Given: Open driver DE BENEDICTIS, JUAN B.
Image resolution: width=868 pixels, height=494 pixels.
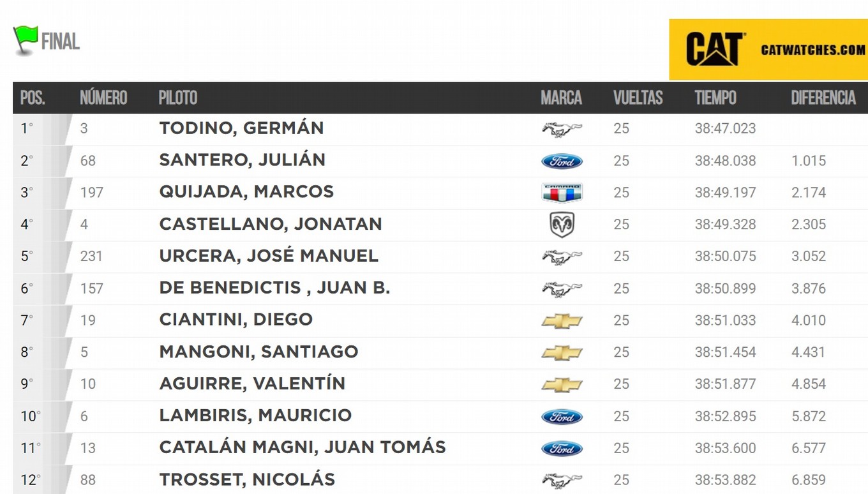Looking at the screenshot, I should [274, 288].
